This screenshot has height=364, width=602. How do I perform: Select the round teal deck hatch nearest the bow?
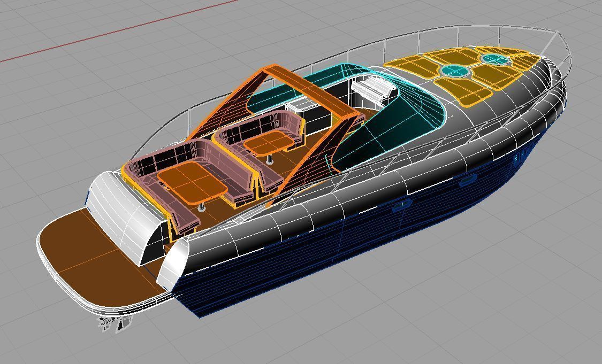[x=496, y=59]
